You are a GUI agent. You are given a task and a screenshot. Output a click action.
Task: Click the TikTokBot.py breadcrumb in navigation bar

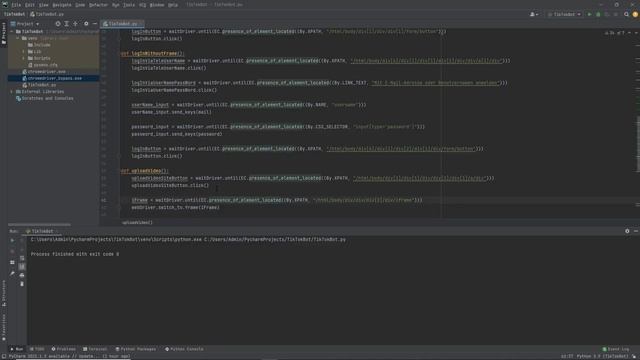pyautogui.click(x=47, y=14)
